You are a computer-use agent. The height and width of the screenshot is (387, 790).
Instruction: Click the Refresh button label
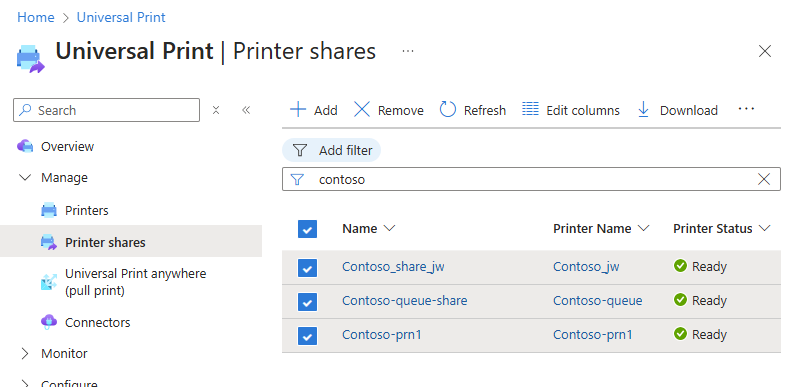point(485,110)
